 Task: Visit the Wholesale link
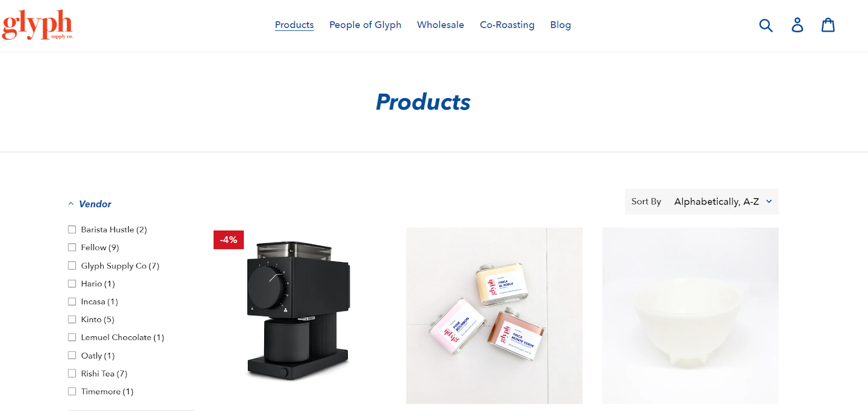coord(441,25)
